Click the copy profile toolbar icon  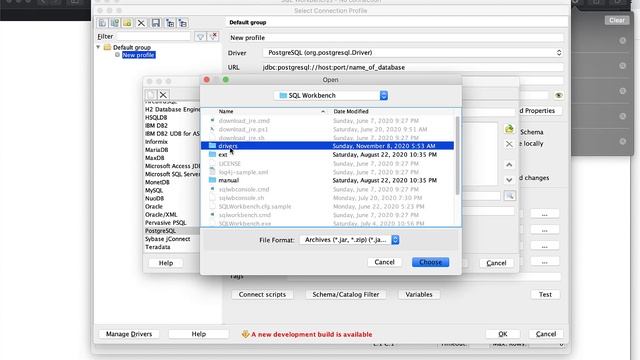tap(115, 23)
